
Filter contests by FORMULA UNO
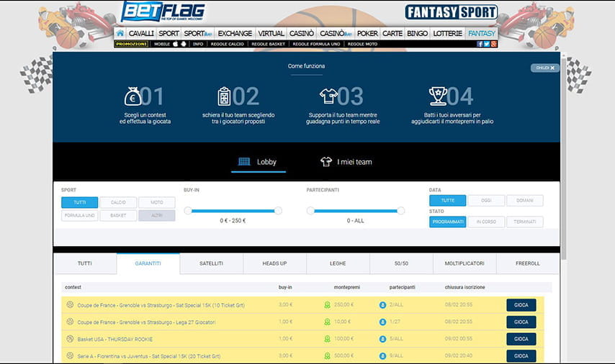(80, 216)
